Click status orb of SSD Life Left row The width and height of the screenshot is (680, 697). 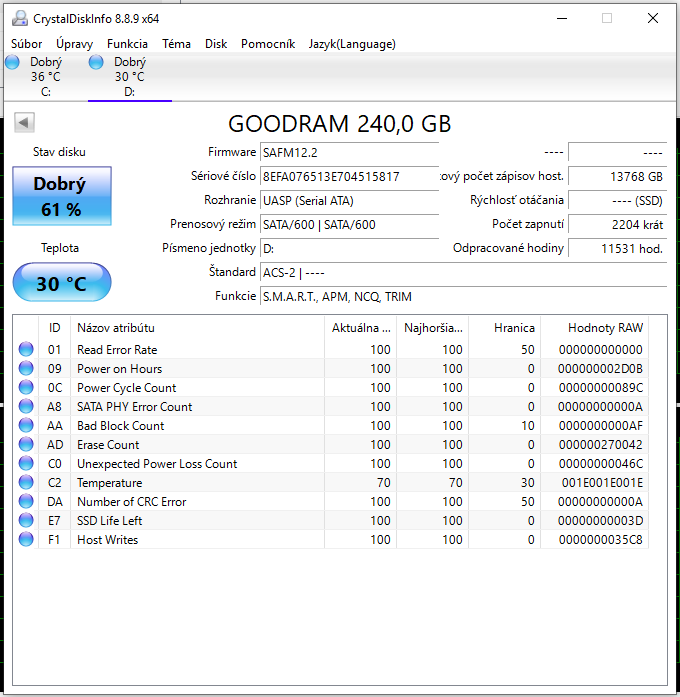click(26, 521)
